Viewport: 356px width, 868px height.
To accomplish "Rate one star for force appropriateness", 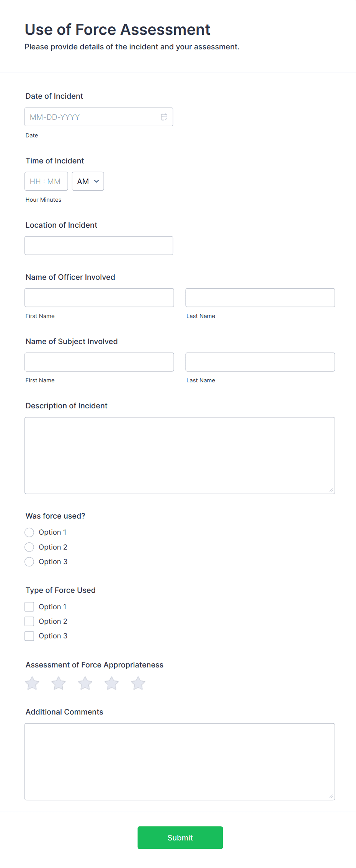I will 32,683.
